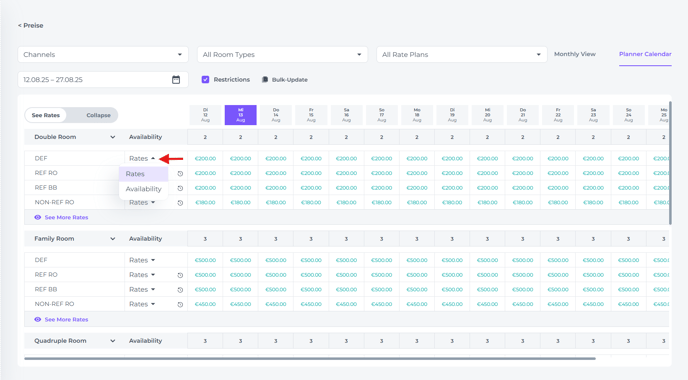Click history icon for Family Room REF BB
Viewport: 688px width, 380px height.
coord(180,290)
